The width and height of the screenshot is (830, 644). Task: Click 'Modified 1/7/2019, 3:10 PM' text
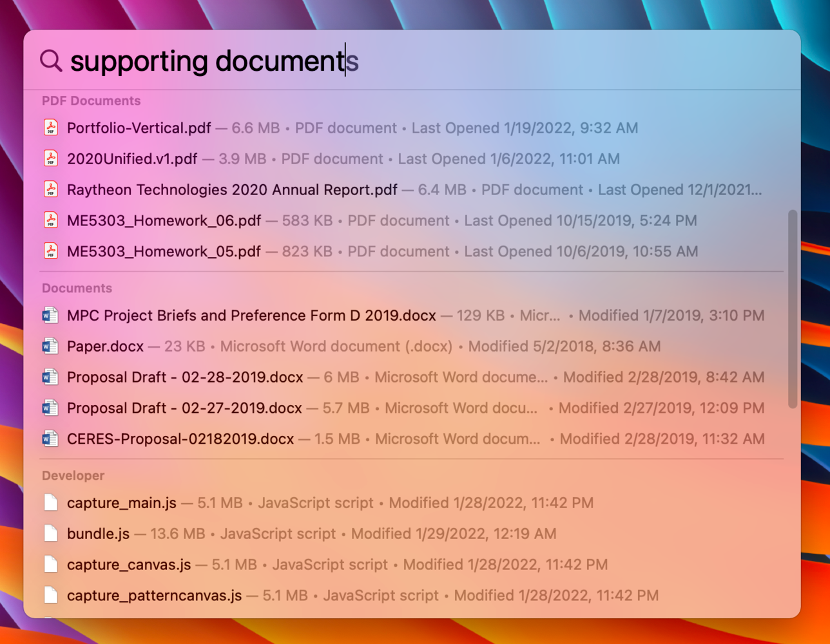tap(671, 315)
